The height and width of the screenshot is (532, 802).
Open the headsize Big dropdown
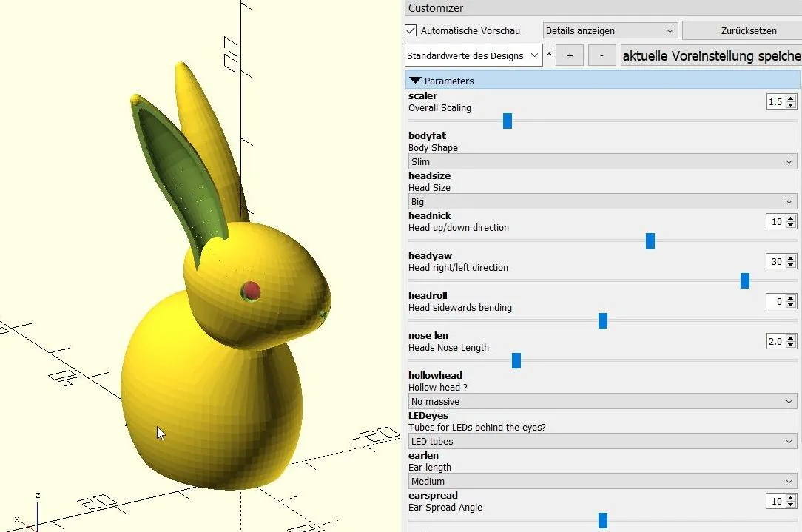(602, 201)
